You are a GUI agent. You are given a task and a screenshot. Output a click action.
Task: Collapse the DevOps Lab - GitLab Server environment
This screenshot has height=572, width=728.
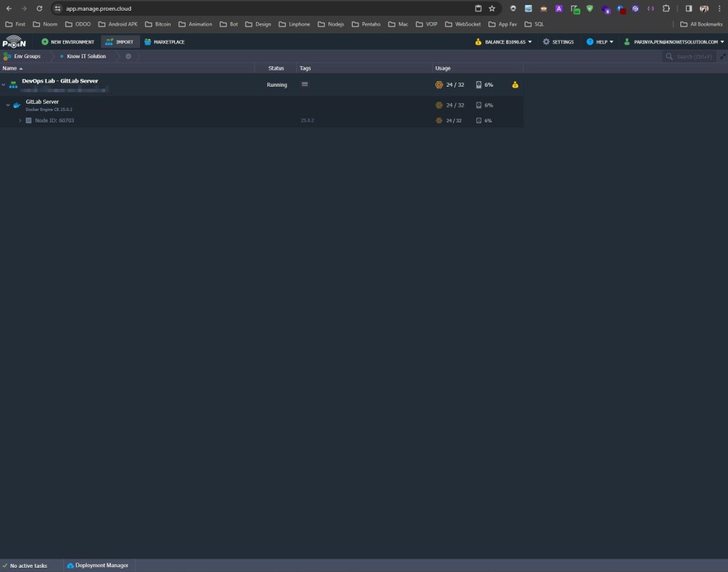pyautogui.click(x=4, y=85)
